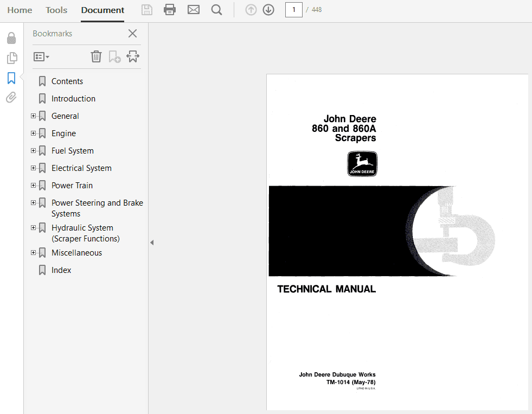
Task: Go to next page arrow
Action: click(268, 10)
